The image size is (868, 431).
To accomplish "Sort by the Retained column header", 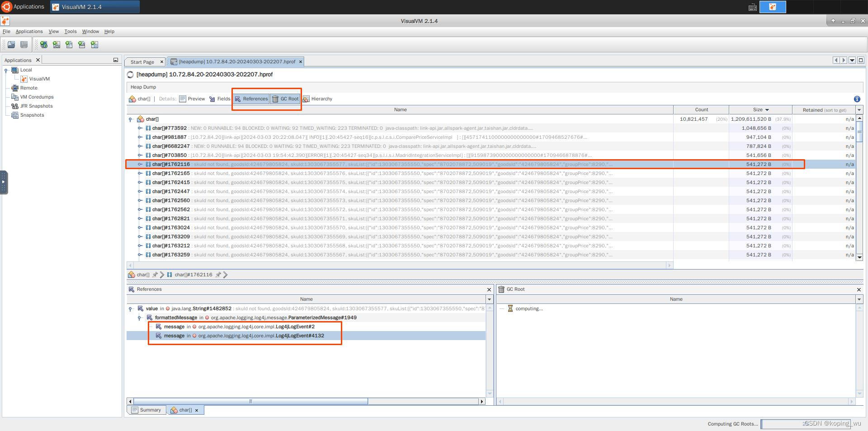I will click(x=824, y=109).
